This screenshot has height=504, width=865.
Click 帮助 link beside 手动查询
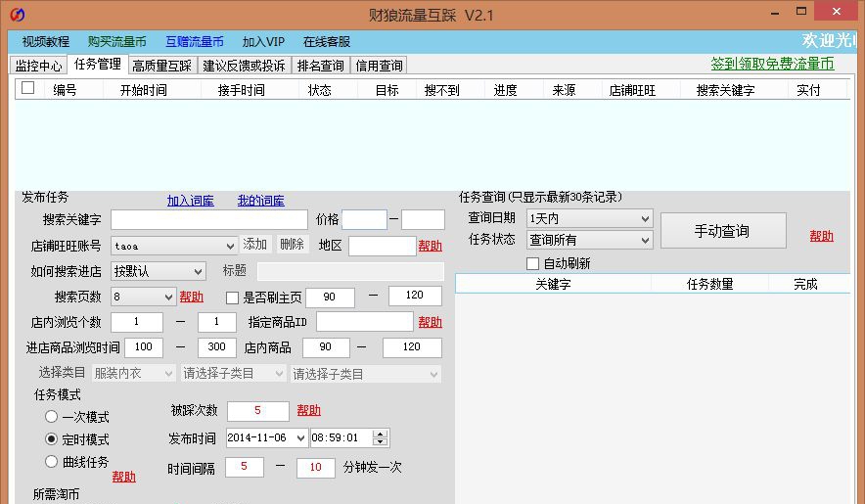coord(821,236)
